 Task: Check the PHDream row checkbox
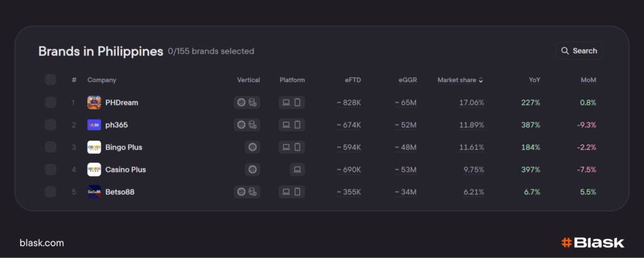(x=50, y=102)
